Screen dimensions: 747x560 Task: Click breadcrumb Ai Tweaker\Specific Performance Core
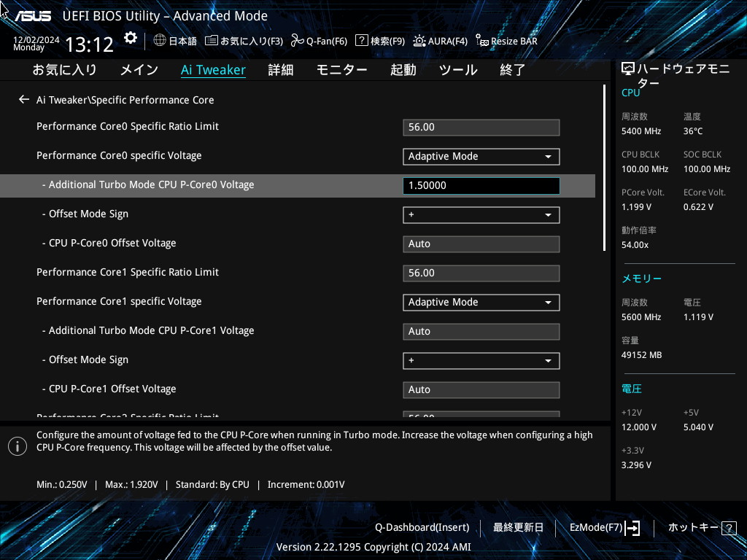pyautogui.click(x=125, y=100)
